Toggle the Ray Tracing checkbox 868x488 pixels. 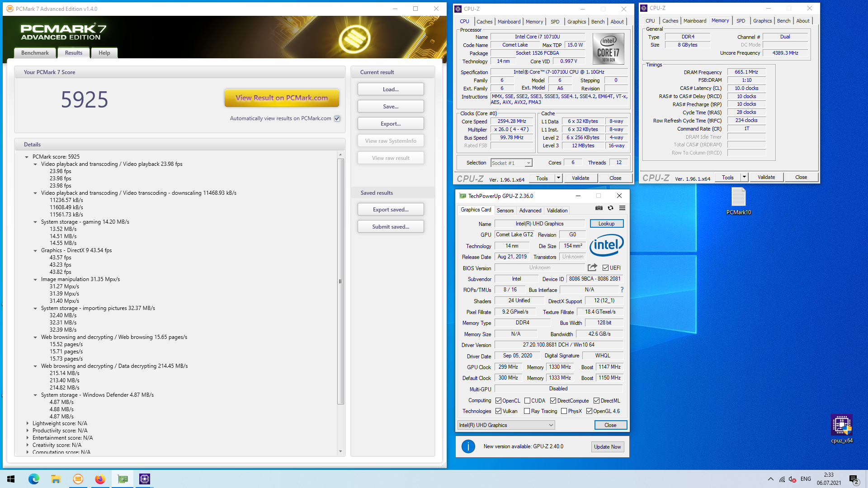pyautogui.click(x=527, y=411)
